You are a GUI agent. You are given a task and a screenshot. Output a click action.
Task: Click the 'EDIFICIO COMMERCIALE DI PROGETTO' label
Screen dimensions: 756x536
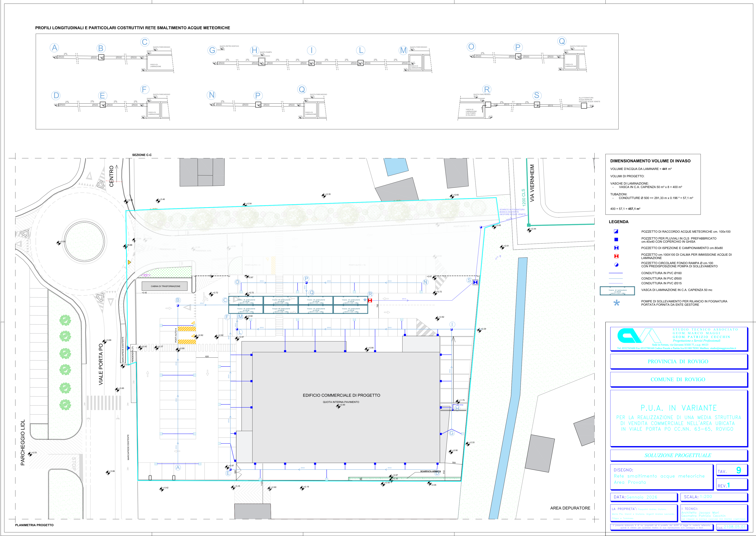[x=341, y=395]
